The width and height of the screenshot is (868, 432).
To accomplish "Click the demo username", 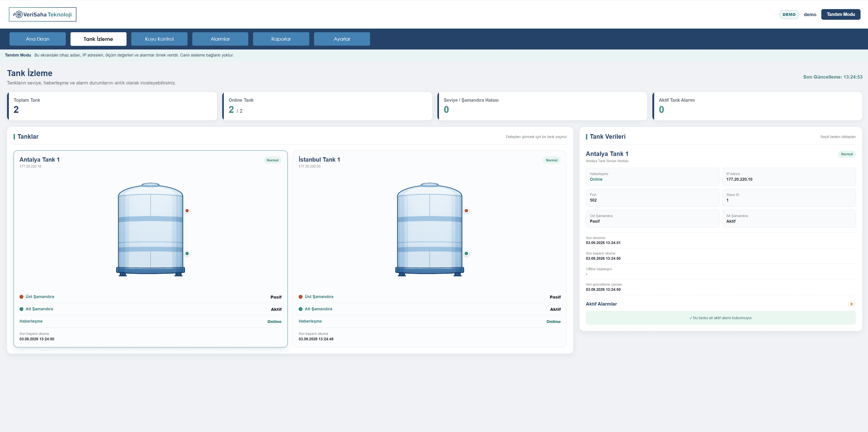I will click(x=810, y=15).
